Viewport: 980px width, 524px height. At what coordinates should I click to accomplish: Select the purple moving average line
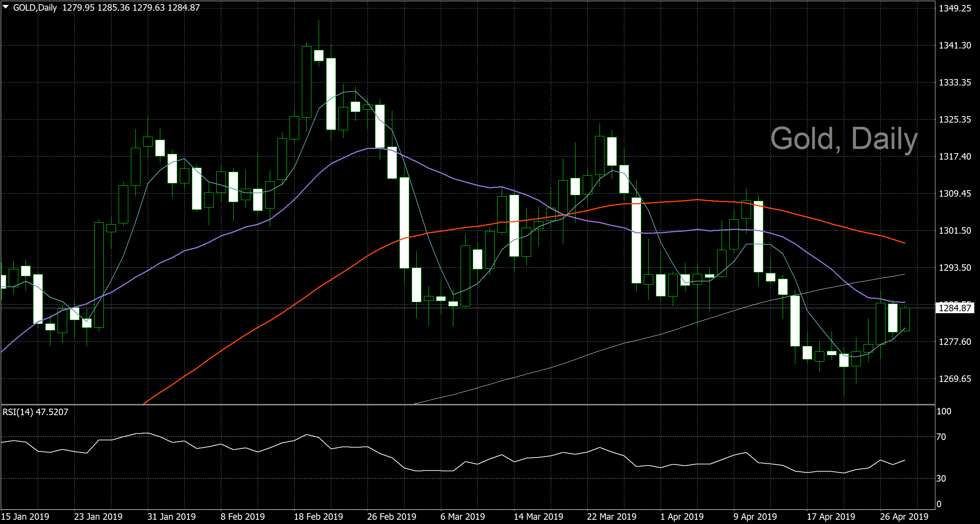453,178
